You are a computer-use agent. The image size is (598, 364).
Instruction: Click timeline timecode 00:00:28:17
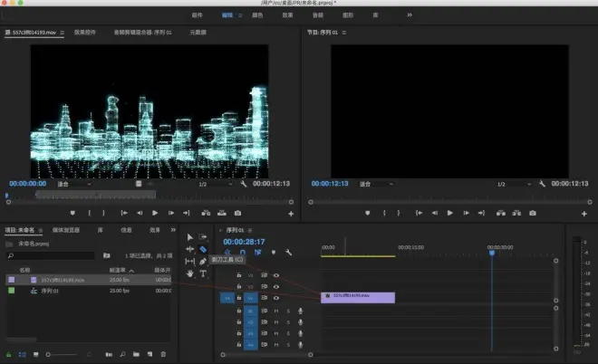coord(244,242)
